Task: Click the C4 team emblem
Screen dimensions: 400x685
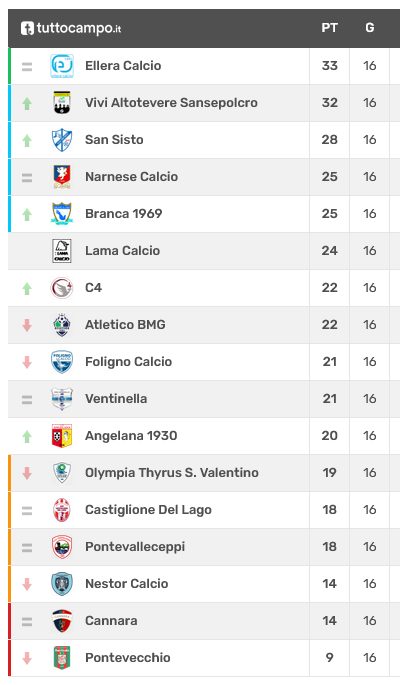Action: click(x=62, y=288)
